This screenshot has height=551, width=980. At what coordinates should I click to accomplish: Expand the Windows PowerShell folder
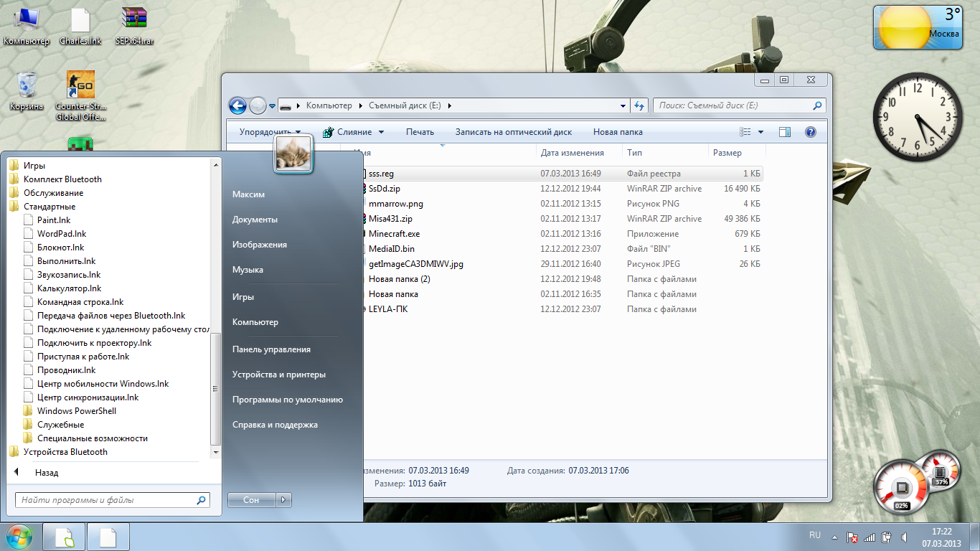coord(76,411)
